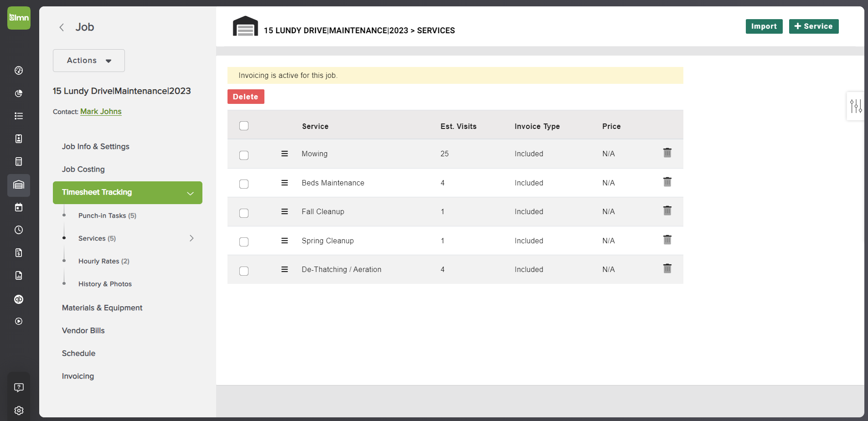This screenshot has height=421, width=868.
Task: Open the clock timesheets icon in sidebar
Action: 19,230
